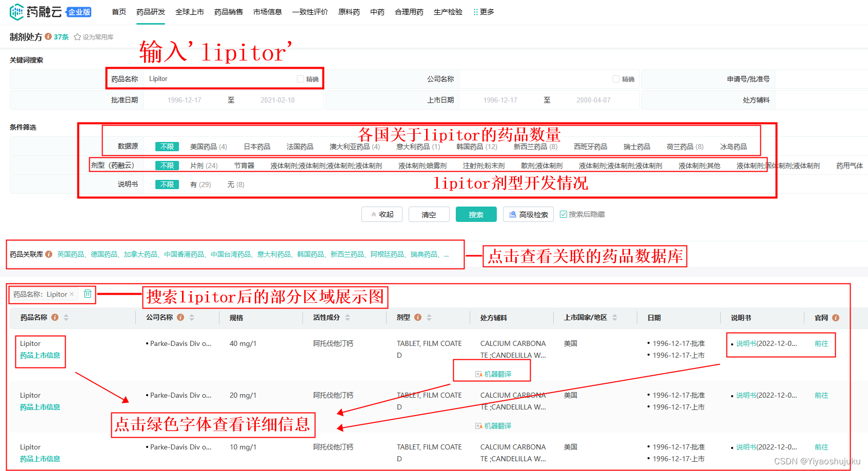
Task: Click the star icon 设为常用库
Action: [77, 37]
